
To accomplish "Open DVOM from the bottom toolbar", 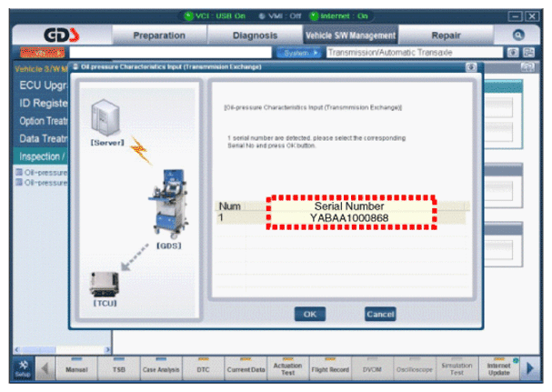I will pyautogui.click(x=372, y=368).
